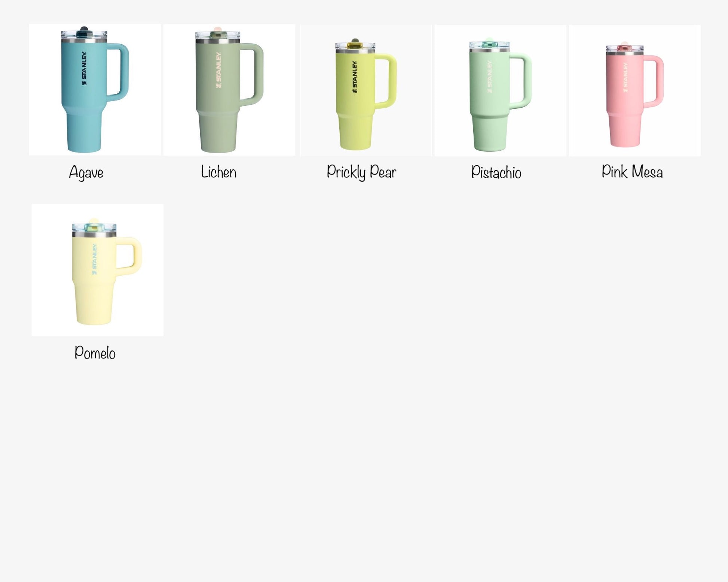Select the Pink Mesa tumbler image
The image size is (728, 582).
point(635,90)
